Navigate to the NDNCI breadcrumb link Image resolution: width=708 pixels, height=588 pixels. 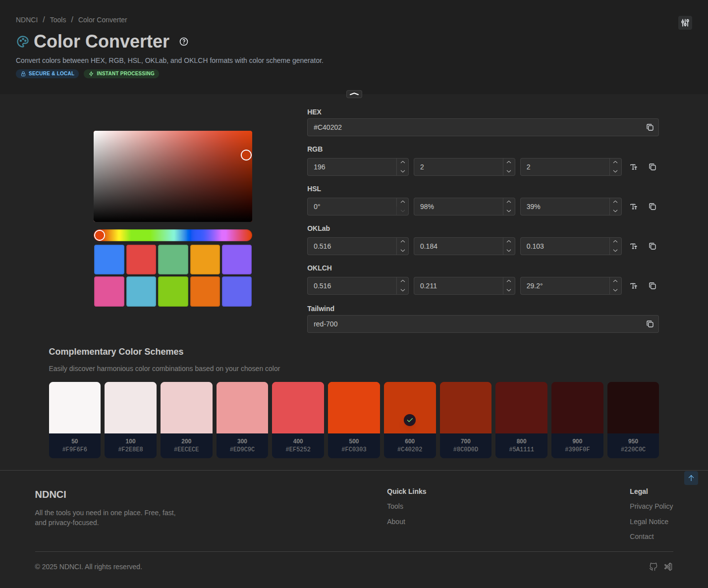[26, 20]
